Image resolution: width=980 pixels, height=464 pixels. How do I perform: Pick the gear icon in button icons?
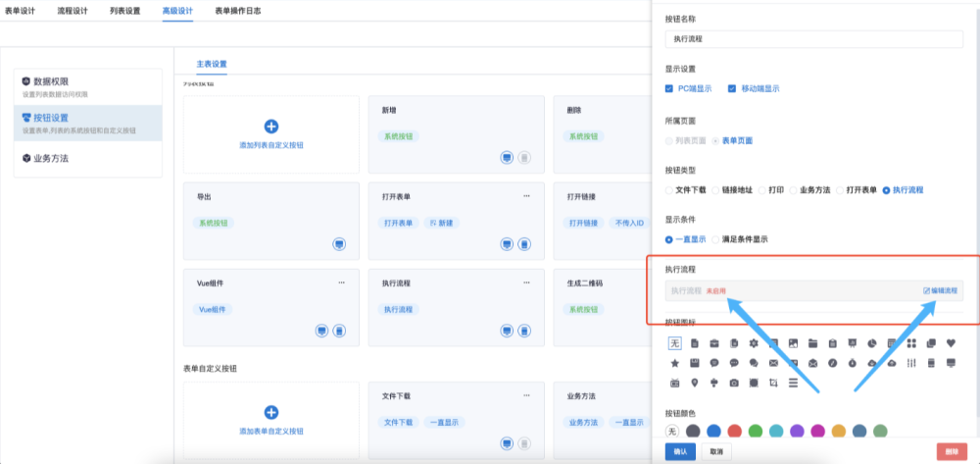753,342
